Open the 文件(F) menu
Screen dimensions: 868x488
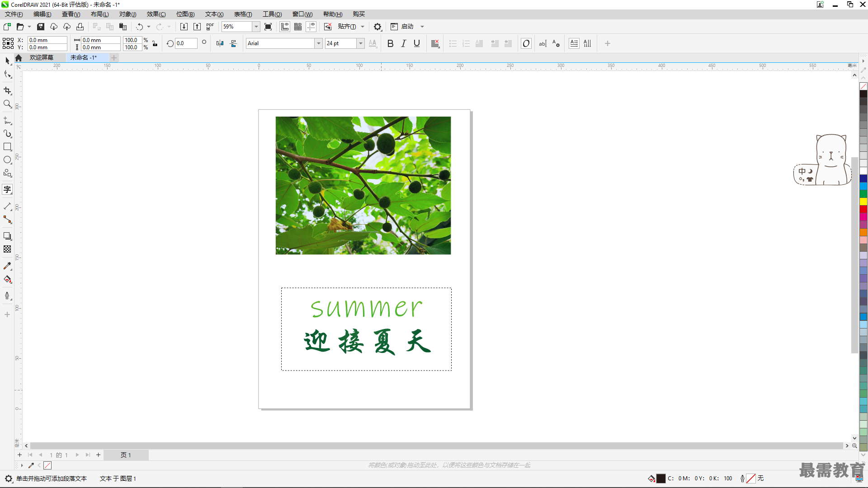tap(14, 14)
